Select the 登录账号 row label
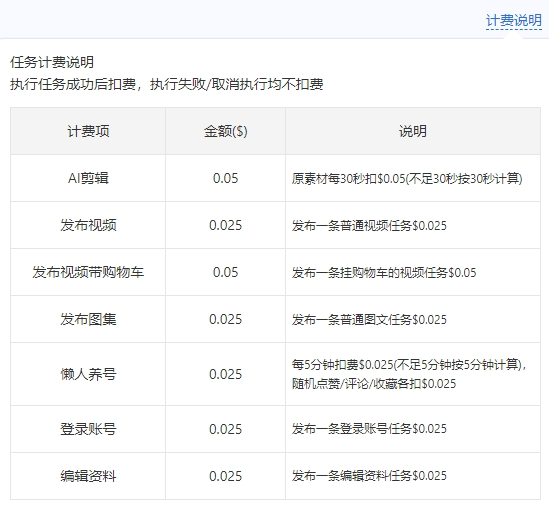The width and height of the screenshot is (549, 508). tap(88, 429)
